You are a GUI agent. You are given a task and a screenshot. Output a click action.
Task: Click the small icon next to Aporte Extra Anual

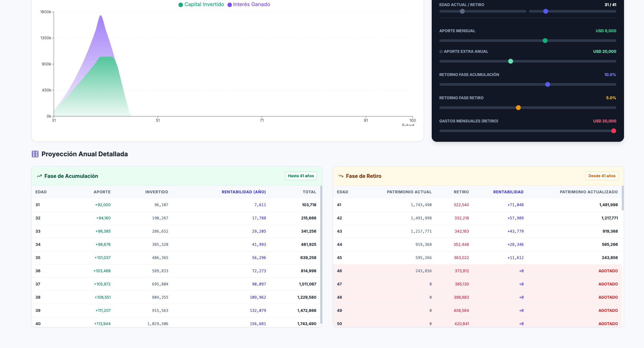click(x=441, y=52)
